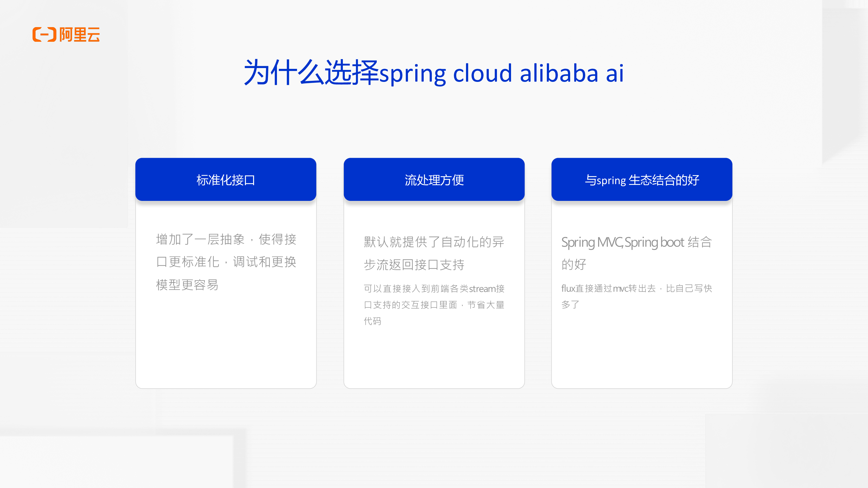Screen dimensions: 868x488
Task: Click the line 步流返回接口支持
Action: point(414,265)
